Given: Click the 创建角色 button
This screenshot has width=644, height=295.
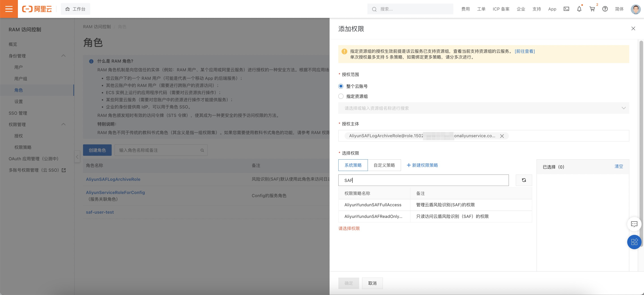Looking at the screenshot, I should click(x=97, y=150).
